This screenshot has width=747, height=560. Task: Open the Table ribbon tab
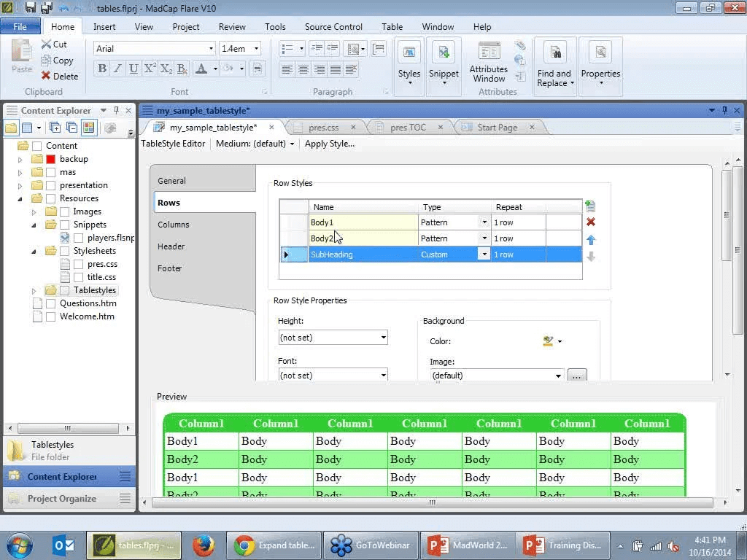tap(392, 27)
